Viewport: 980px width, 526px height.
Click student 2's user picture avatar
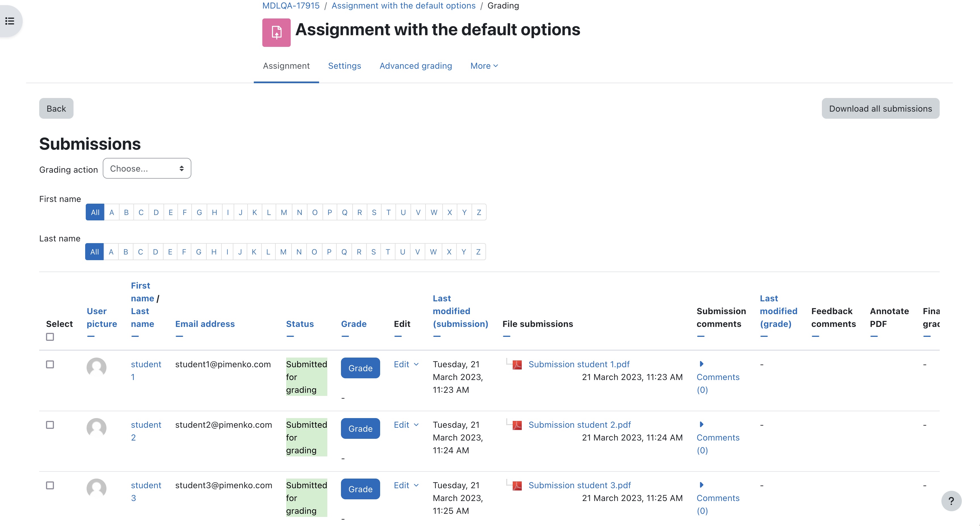click(x=96, y=428)
